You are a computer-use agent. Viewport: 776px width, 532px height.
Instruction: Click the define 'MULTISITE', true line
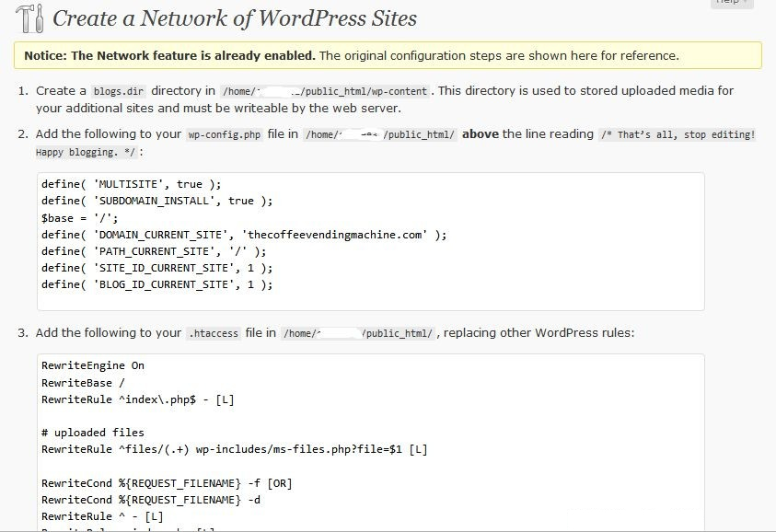(x=131, y=184)
